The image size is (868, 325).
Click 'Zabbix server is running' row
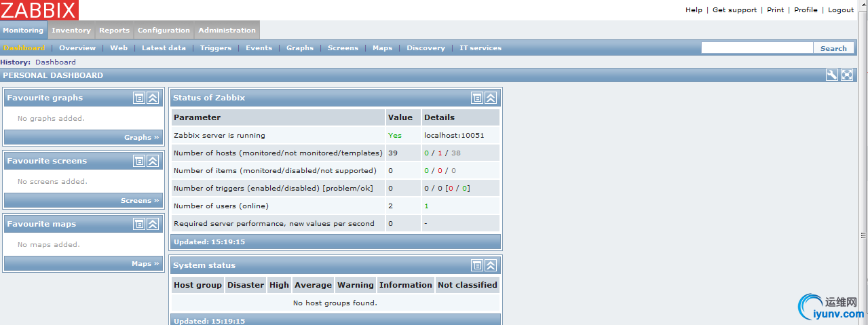click(335, 135)
